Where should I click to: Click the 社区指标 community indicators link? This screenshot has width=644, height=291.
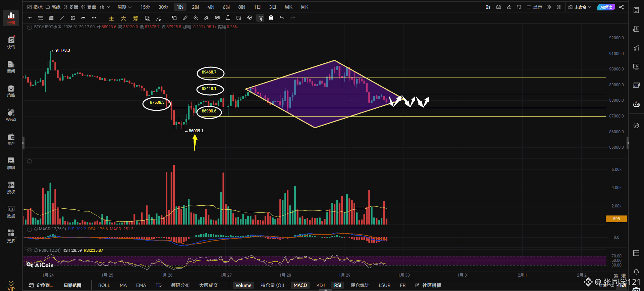[x=428, y=285]
